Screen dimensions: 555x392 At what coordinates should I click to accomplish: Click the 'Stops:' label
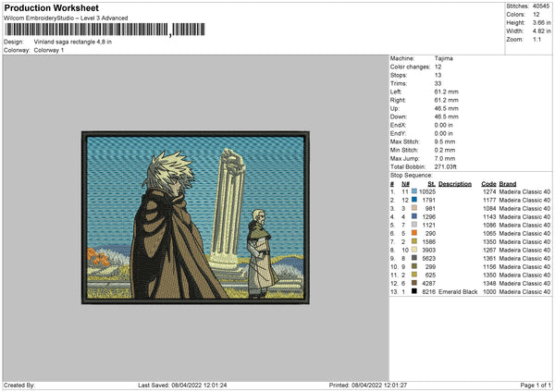(399, 76)
